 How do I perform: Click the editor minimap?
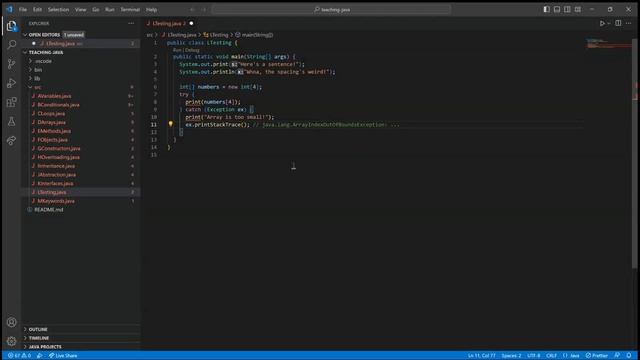(x=608, y=44)
